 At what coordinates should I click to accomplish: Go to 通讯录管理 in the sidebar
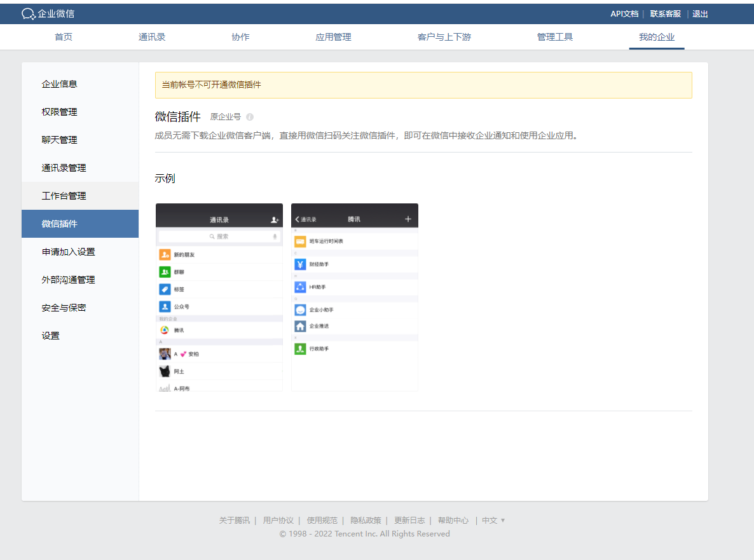point(80,168)
